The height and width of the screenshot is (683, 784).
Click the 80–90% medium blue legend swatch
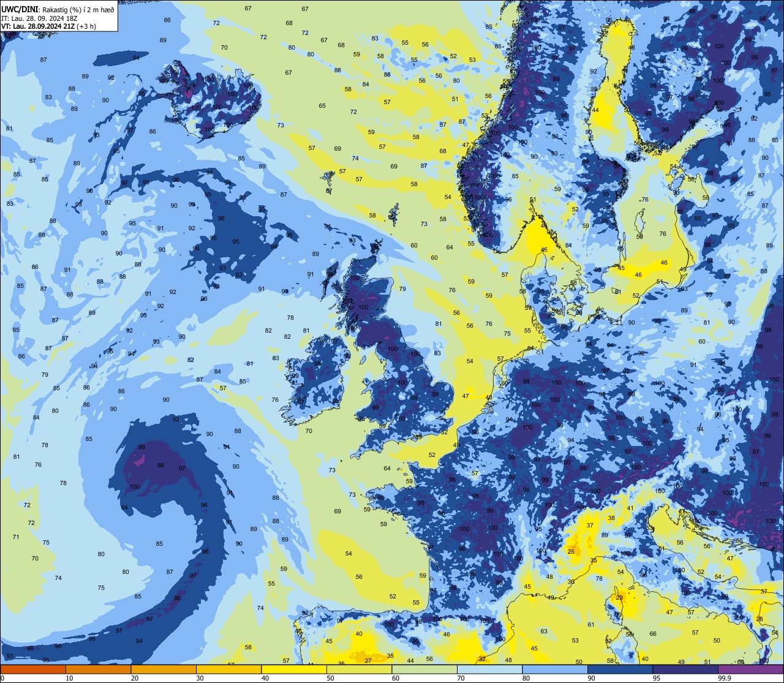pos(555,669)
